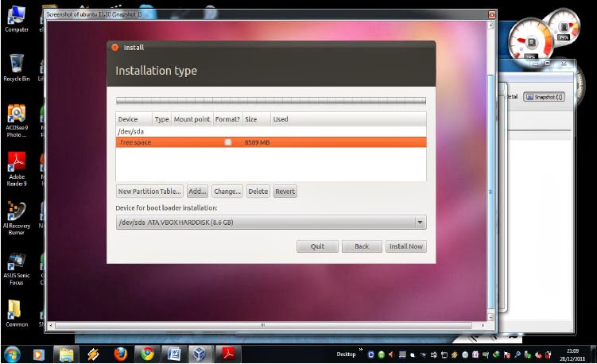The image size is (597, 364).
Task: Click the Type column header
Action: coord(162,119)
